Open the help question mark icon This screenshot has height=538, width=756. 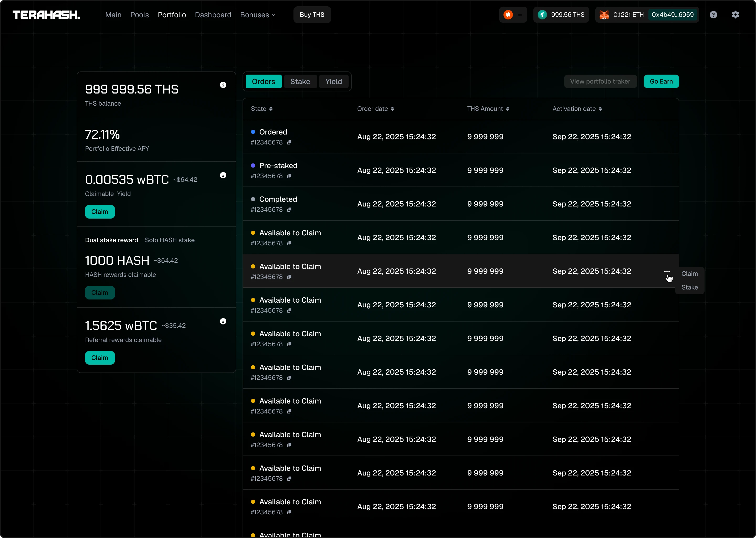point(713,14)
